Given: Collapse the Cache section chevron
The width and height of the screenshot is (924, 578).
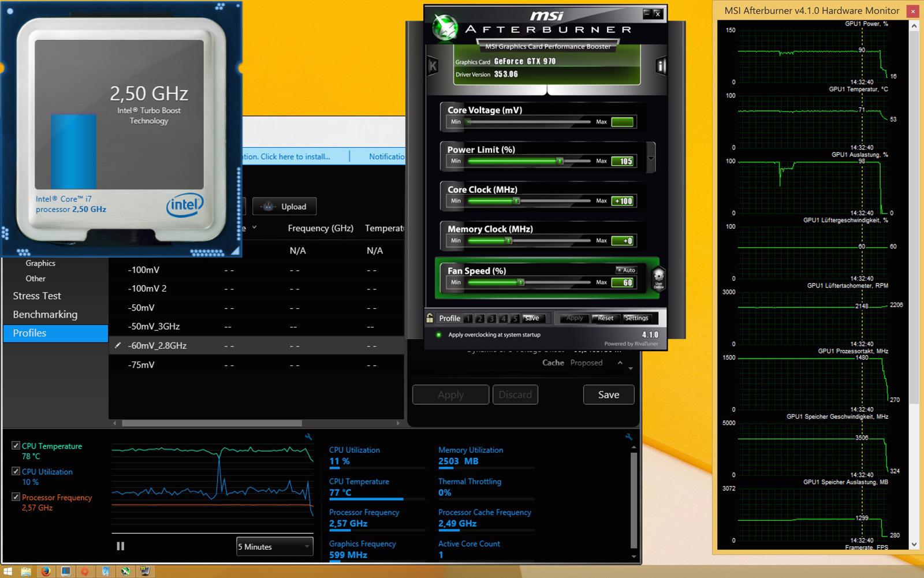Looking at the screenshot, I should click(620, 363).
